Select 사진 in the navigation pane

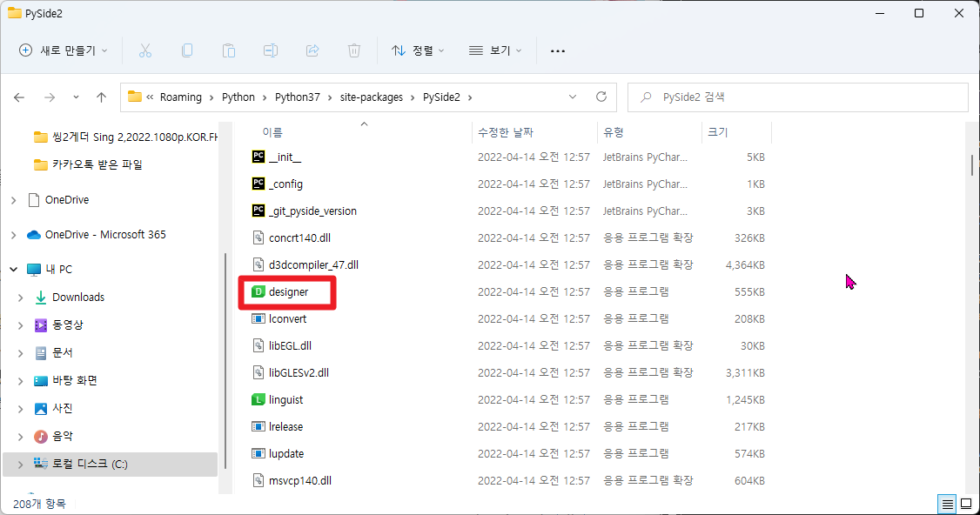click(63, 408)
